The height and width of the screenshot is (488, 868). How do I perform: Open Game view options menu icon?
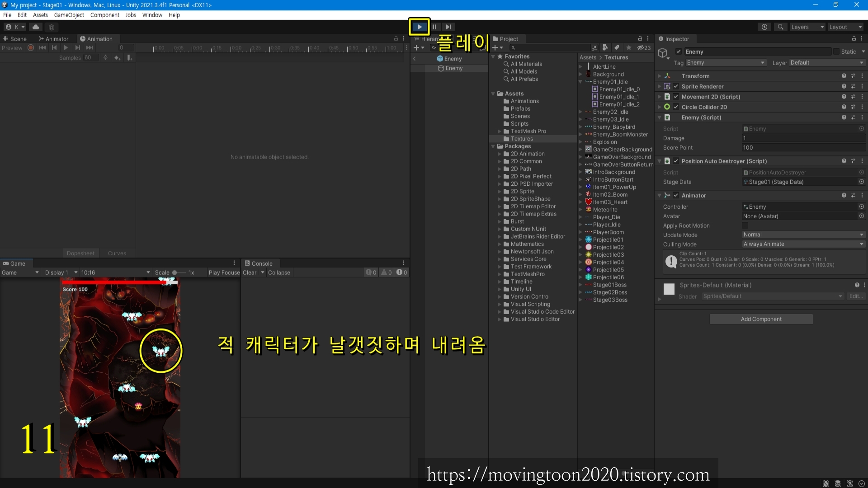(x=234, y=263)
